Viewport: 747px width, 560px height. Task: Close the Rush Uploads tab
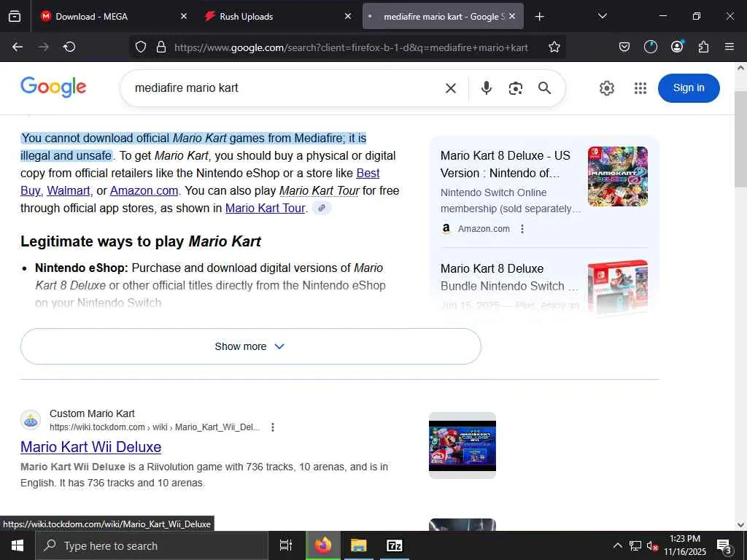point(348,16)
